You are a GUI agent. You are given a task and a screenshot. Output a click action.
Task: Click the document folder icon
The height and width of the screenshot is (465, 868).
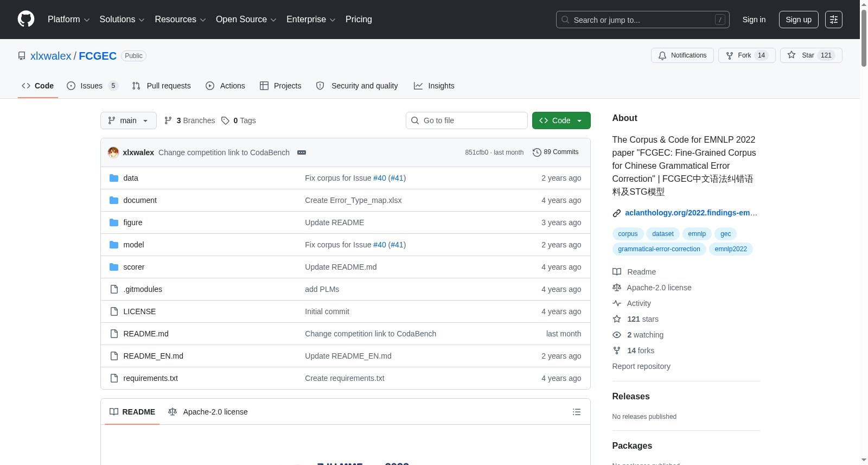114,200
